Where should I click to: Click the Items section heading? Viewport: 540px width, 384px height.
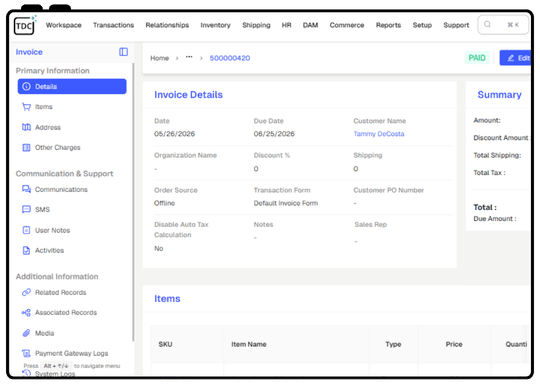pos(167,299)
